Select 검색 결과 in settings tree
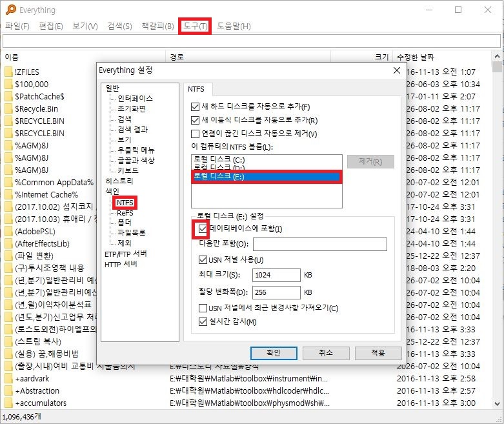This screenshot has width=504, height=424. [x=132, y=129]
